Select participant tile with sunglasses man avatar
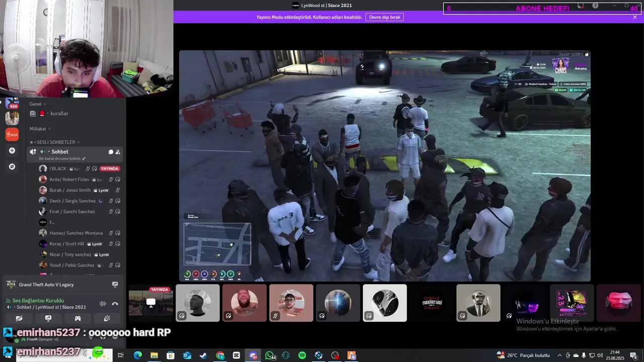The image size is (644, 362). (x=291, y=303)
